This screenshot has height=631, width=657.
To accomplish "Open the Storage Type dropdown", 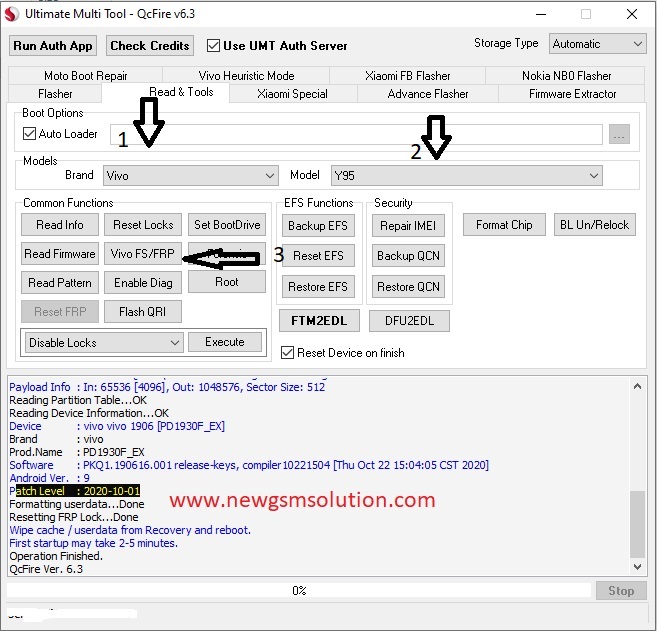I will pyautogui.click(x=598, y=44).
